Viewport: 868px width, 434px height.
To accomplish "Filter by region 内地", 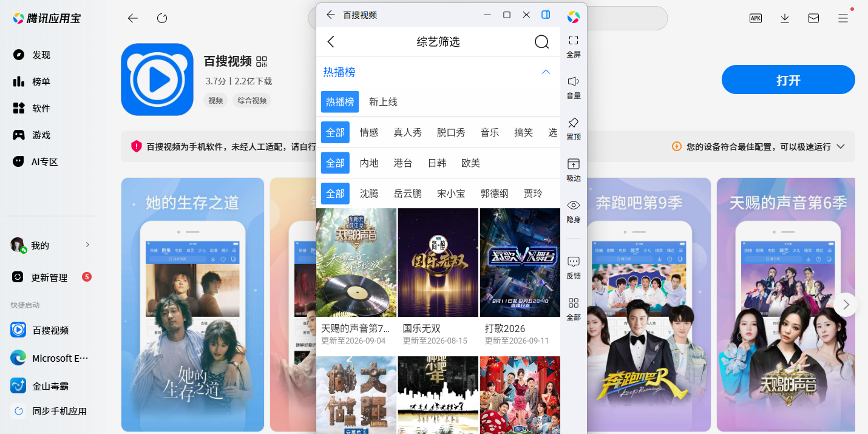I will coord(369,163).
